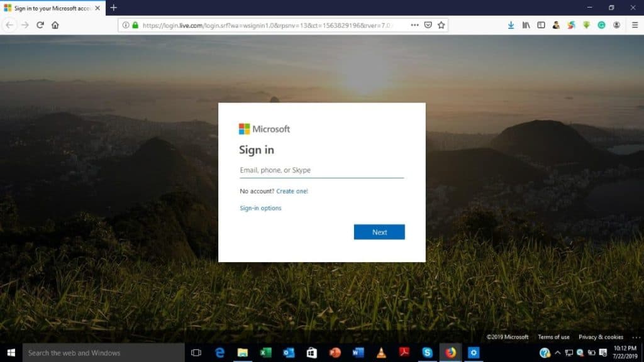The image size is (644, 362).
Task: Open the footer more options ellipsis
Action: 636,337
